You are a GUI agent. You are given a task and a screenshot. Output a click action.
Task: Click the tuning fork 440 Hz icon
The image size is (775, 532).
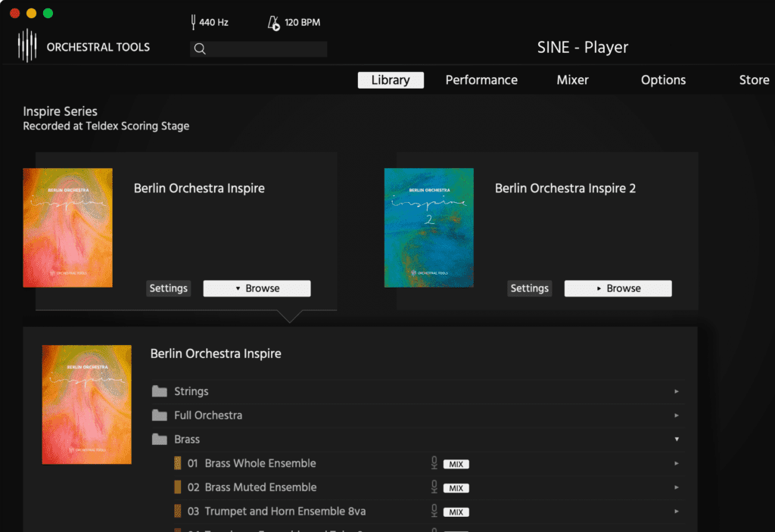pyautogui.click(x=193, y=22)
